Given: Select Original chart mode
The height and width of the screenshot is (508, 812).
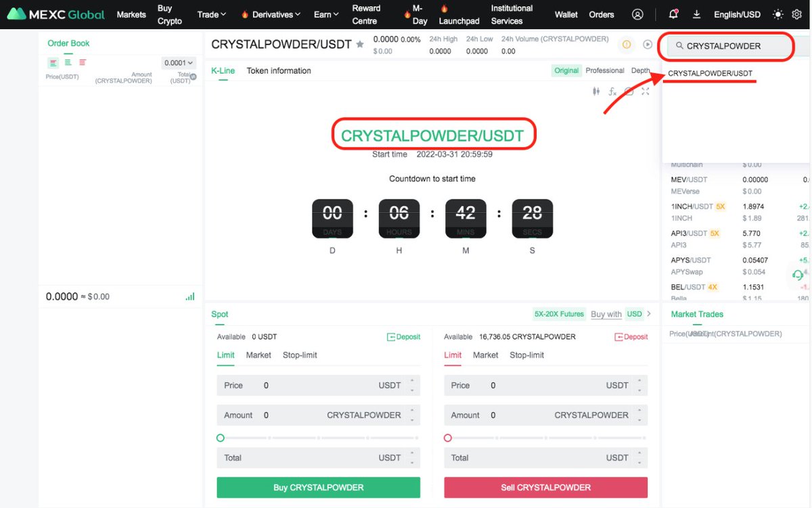Looking at the screenshot, I should (x=566, y=70).
